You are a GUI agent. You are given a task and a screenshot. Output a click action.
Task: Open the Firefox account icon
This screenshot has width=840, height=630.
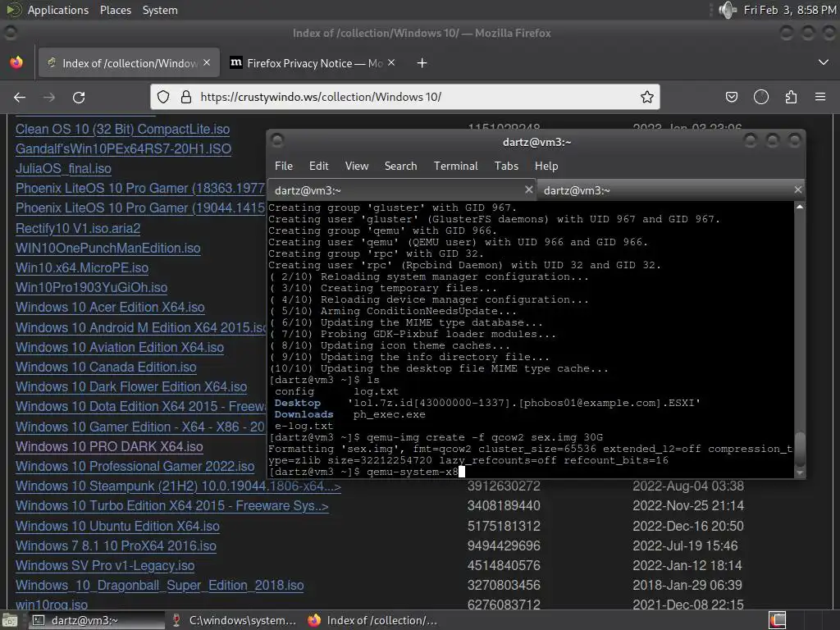(761, 97)
